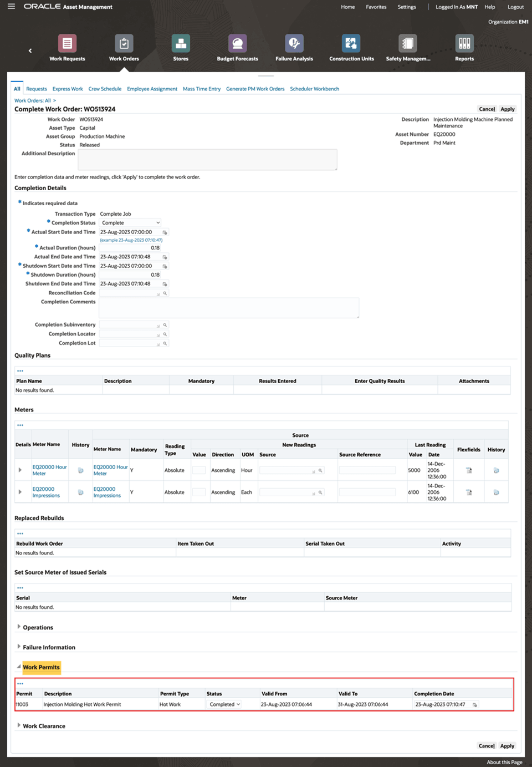
Task: Open the hamburger navigation menu
Action: point(11,7)
